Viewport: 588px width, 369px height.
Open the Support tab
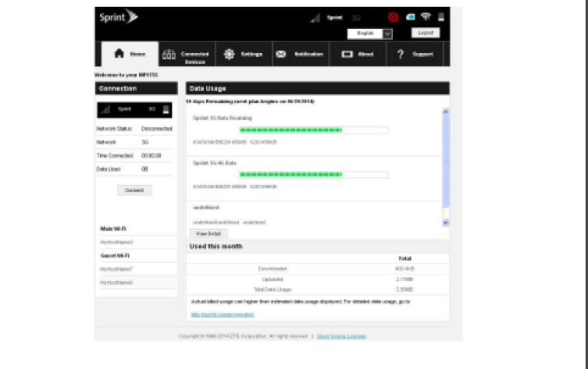tap(415, 54)
